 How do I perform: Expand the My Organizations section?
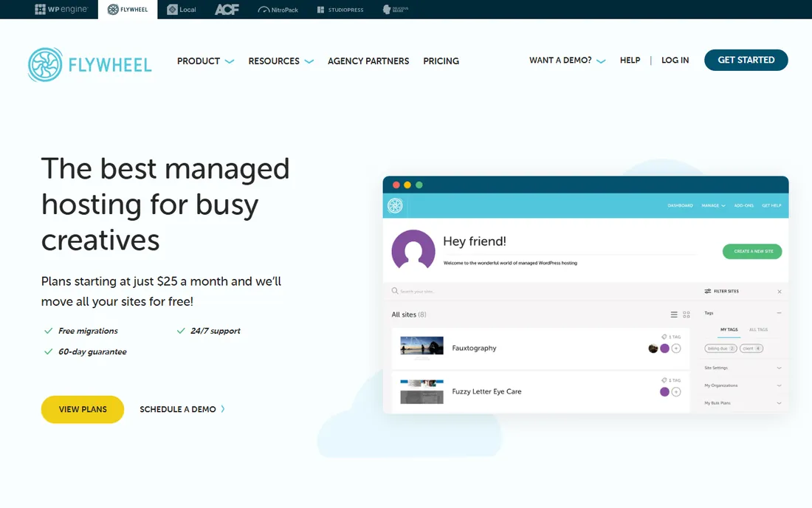pos(743,385)
